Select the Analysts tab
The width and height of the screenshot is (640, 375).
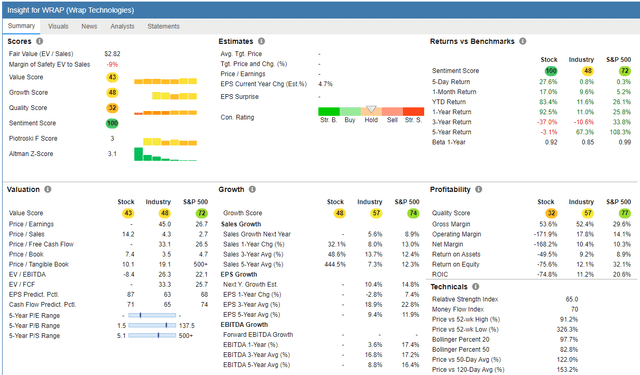point(122,26)
